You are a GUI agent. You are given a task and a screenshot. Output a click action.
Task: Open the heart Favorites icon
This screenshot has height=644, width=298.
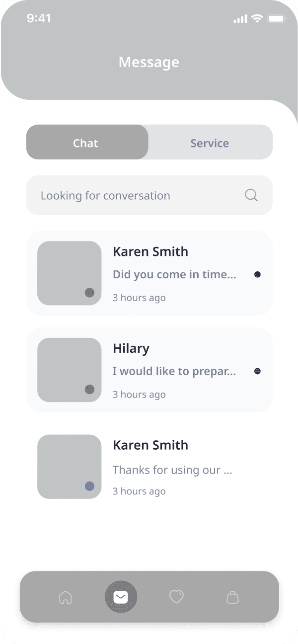(x=176, y=597)
